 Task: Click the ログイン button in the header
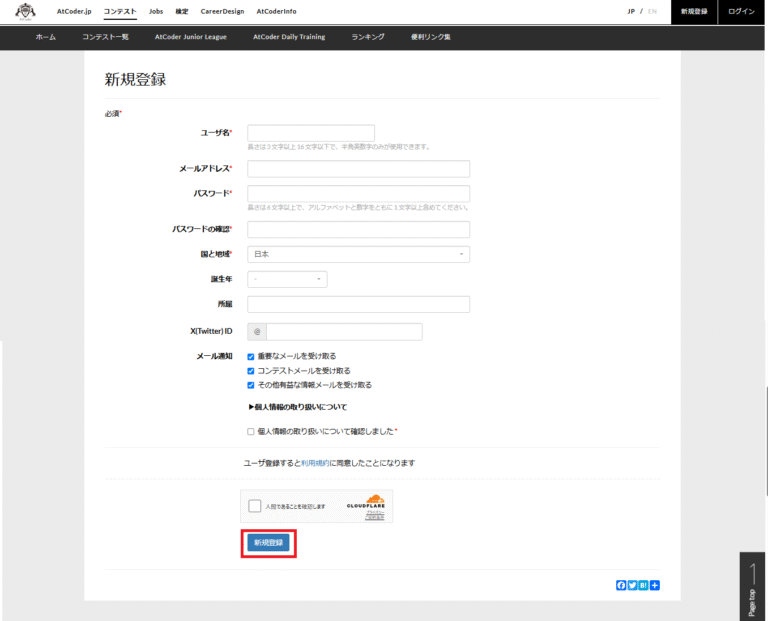741,11
